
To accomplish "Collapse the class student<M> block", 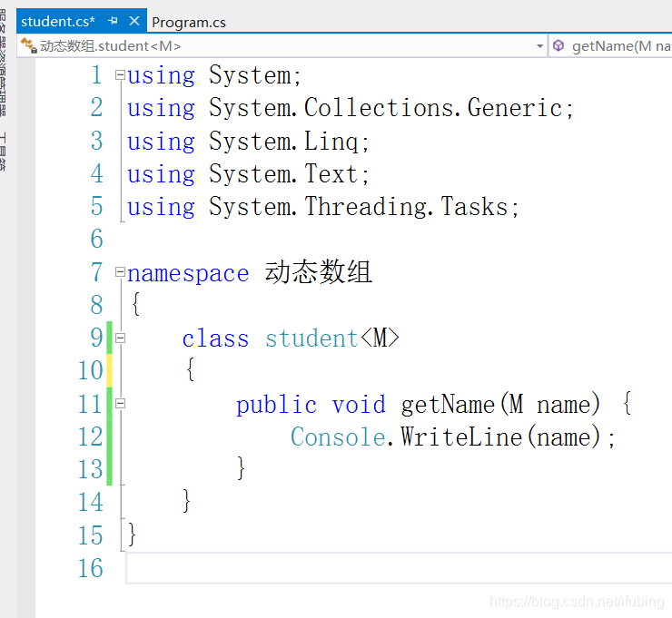I will (121, 338).
